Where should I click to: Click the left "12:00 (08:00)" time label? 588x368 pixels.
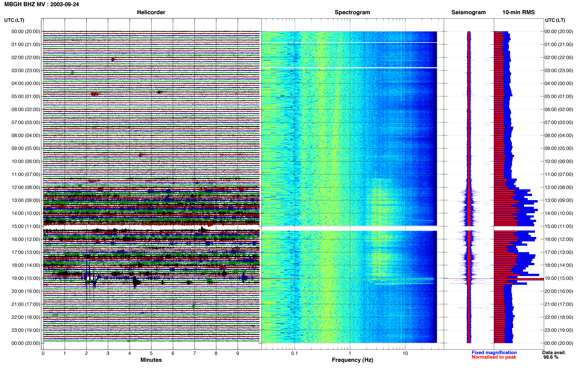tap(26, 187)
